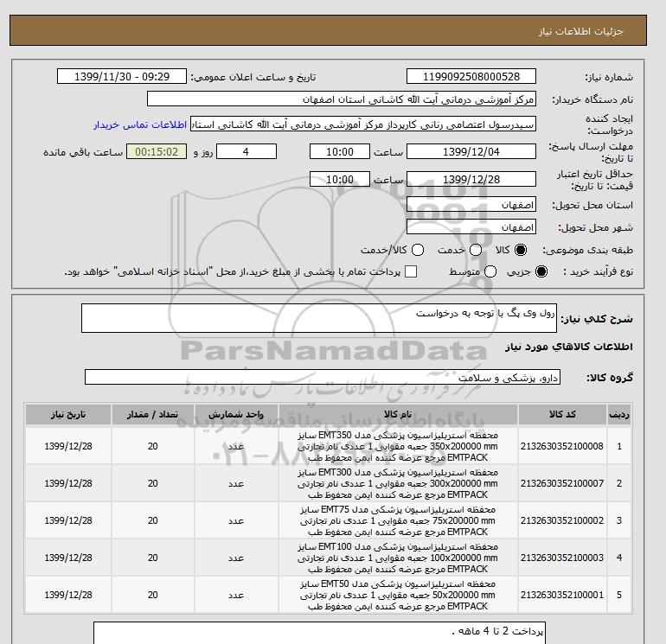Select the کالا/خدمت radio button

[418, 250]
